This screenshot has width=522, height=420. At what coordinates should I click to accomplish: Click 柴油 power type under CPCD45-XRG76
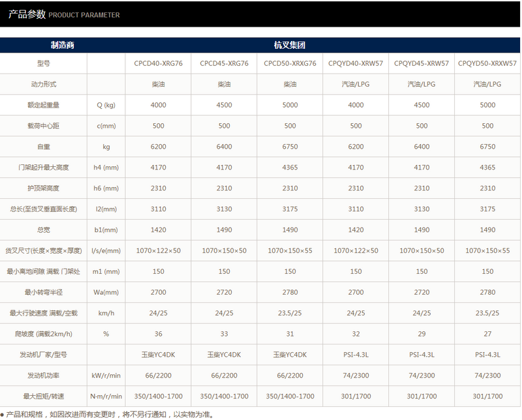(x=224, y=84)
